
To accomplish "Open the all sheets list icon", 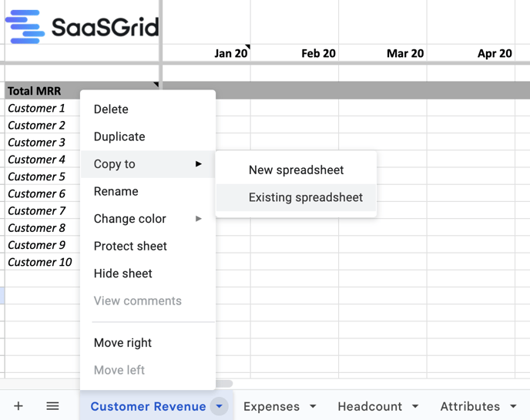I will [x=52, y=406].
